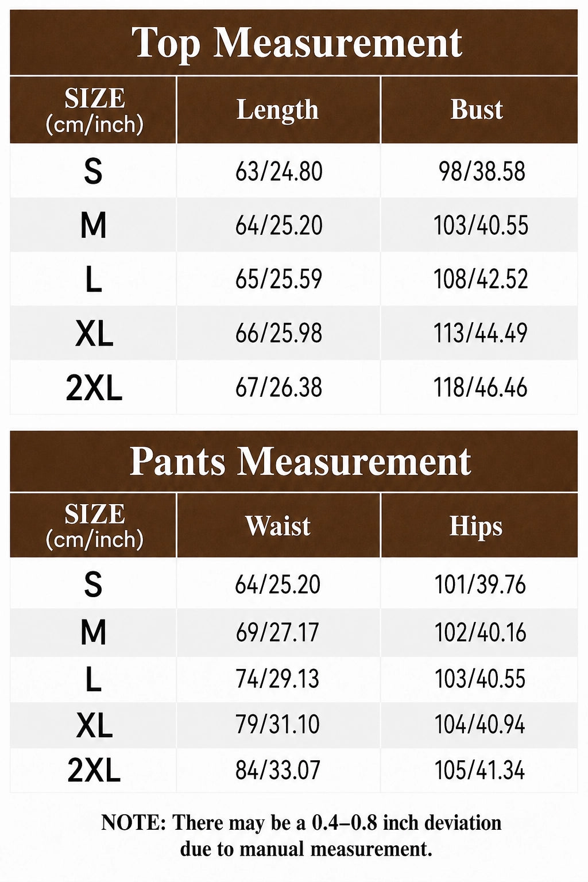
Task: Click the NOTE about manual measurement deviation
Action: click(x=302, y=835)
